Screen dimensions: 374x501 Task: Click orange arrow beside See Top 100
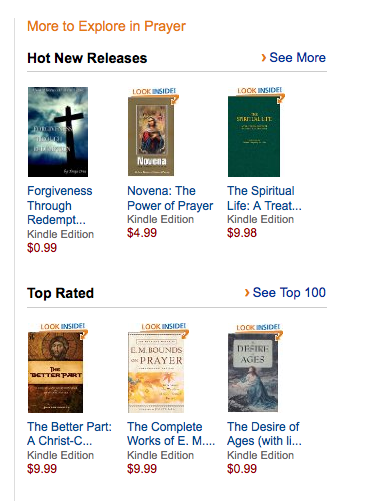click(247, 293)
